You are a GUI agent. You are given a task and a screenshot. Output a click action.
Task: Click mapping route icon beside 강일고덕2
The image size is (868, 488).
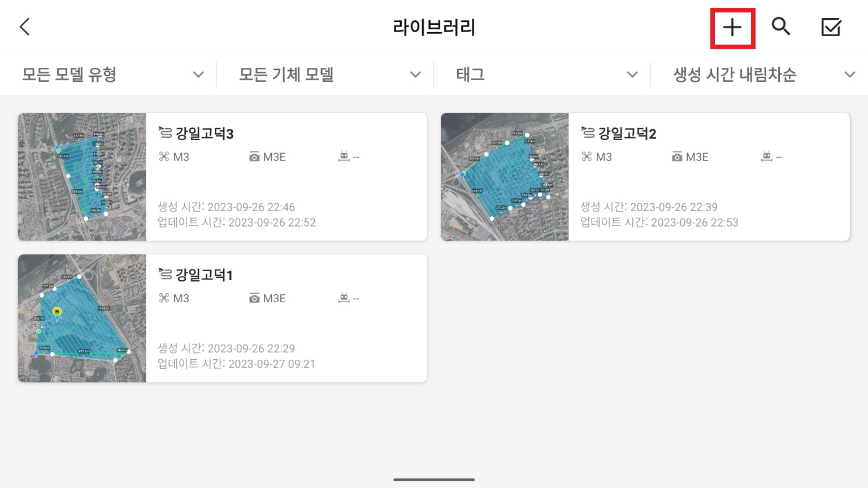588,133
